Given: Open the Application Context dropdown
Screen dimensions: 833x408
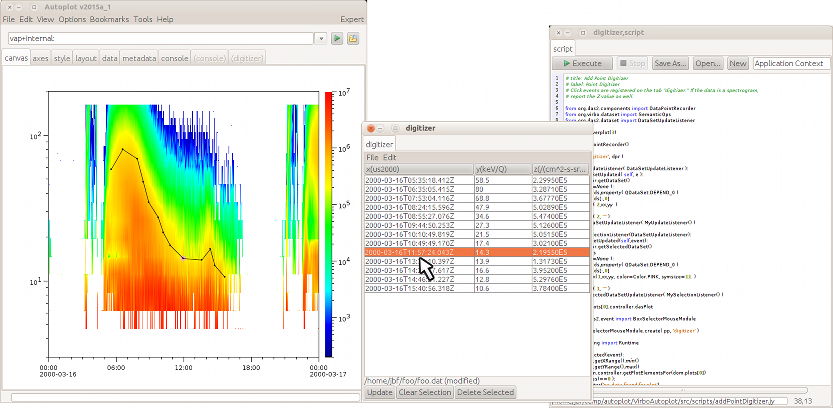Looking at the screenshot, I should point(792,63).
